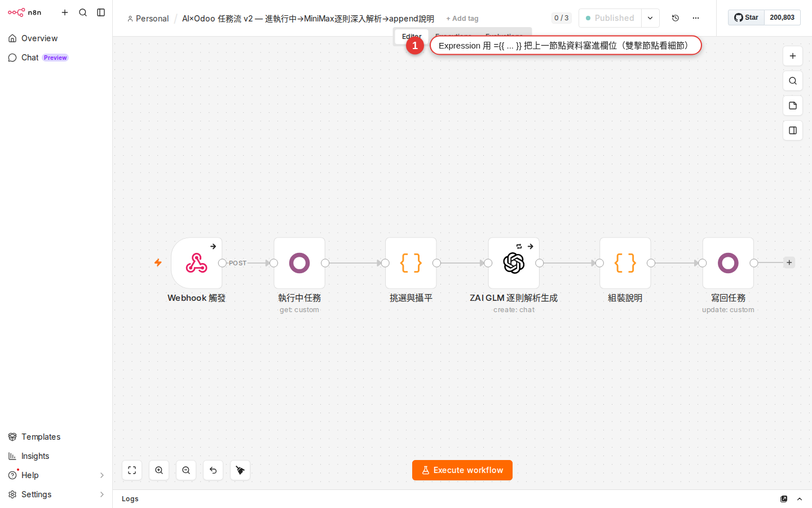Click Execute workflow
Viewport: 812px width, 508px height.
point(462,470)
